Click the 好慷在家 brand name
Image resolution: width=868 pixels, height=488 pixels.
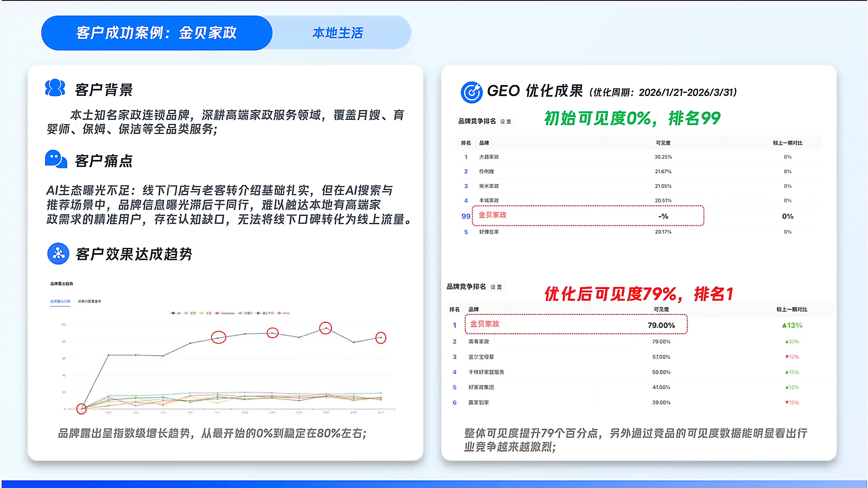point(489,232)
